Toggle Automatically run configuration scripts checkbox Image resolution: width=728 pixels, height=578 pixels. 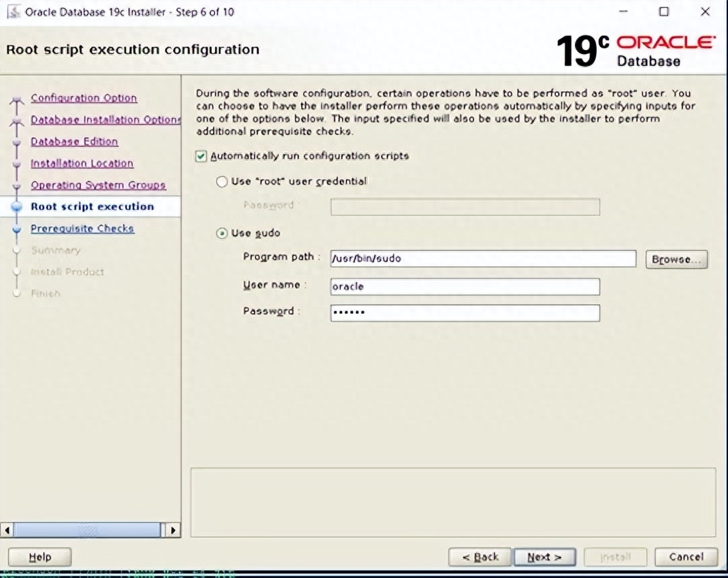(x=202, y=156)
